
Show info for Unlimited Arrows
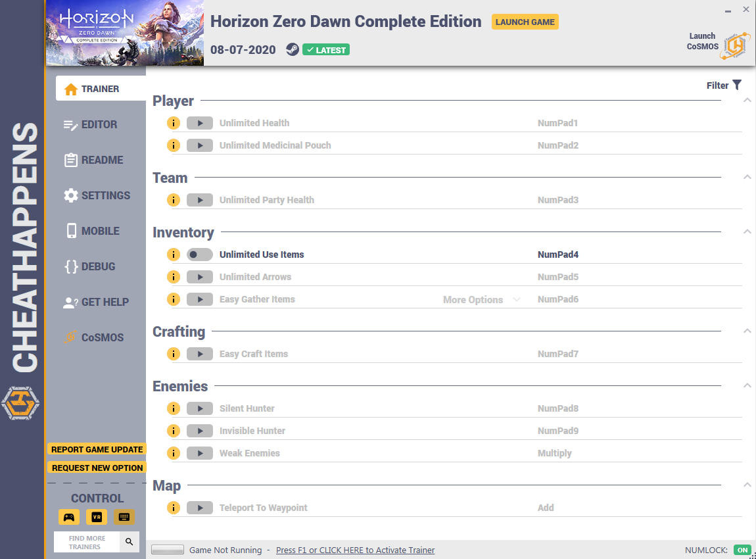coord(173,277)
